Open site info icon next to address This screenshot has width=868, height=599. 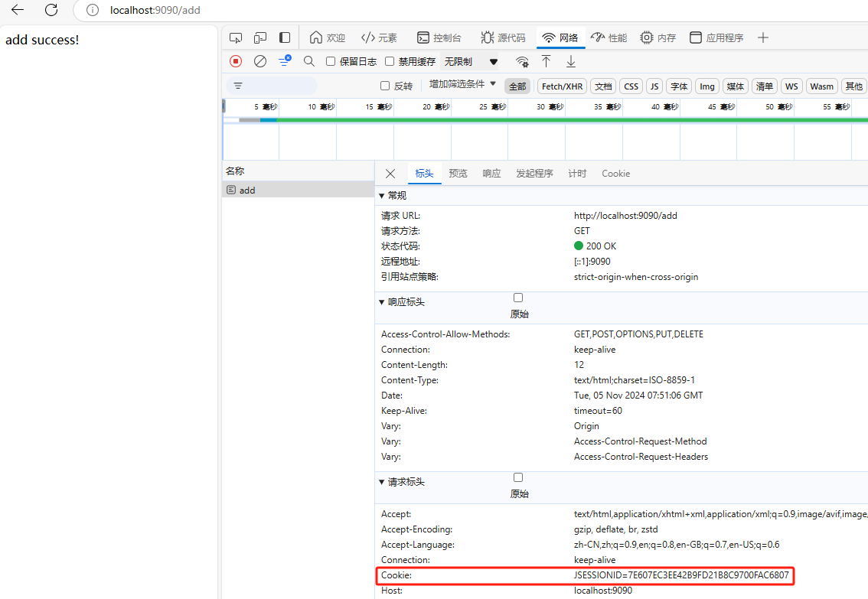[93, 10]
